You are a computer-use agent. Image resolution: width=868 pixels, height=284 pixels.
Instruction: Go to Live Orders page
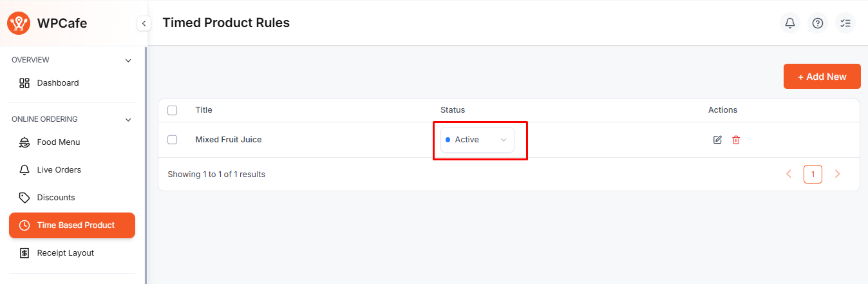tap(59, 170)
